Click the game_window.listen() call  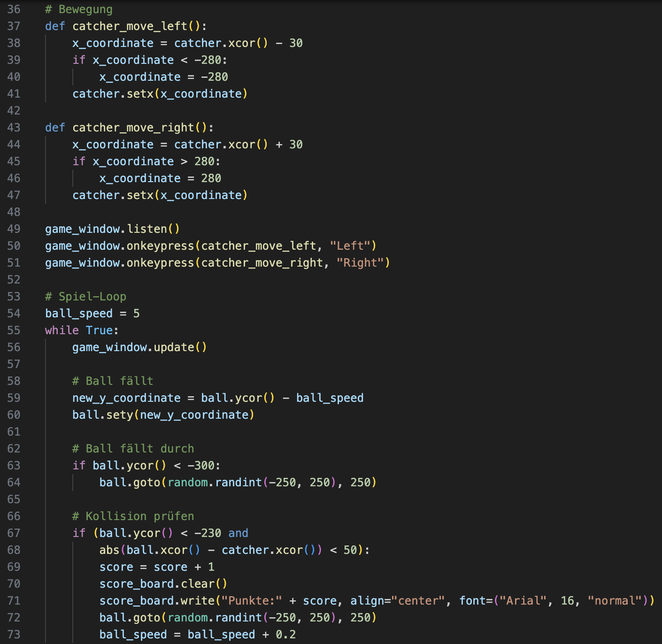112,229
